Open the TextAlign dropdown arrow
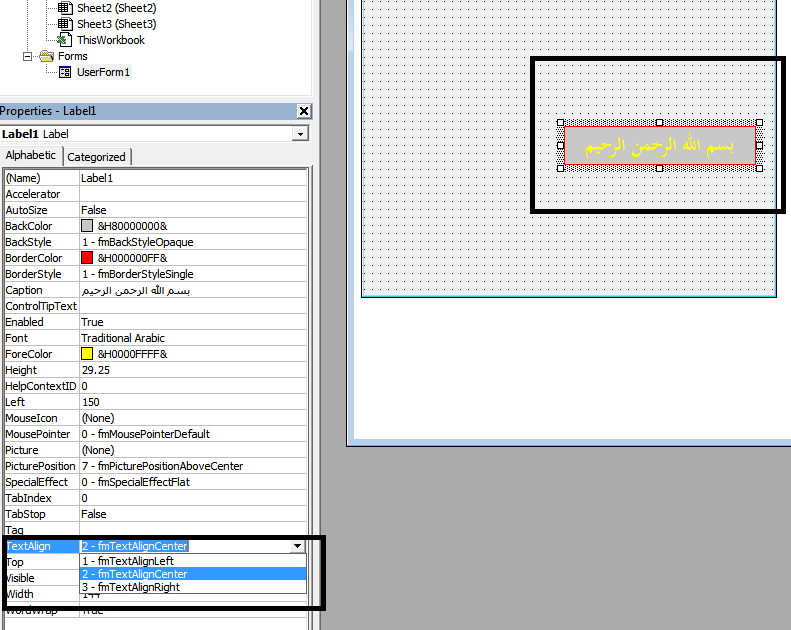Viewport: 791px width, 630px height. tap(297, 546)
